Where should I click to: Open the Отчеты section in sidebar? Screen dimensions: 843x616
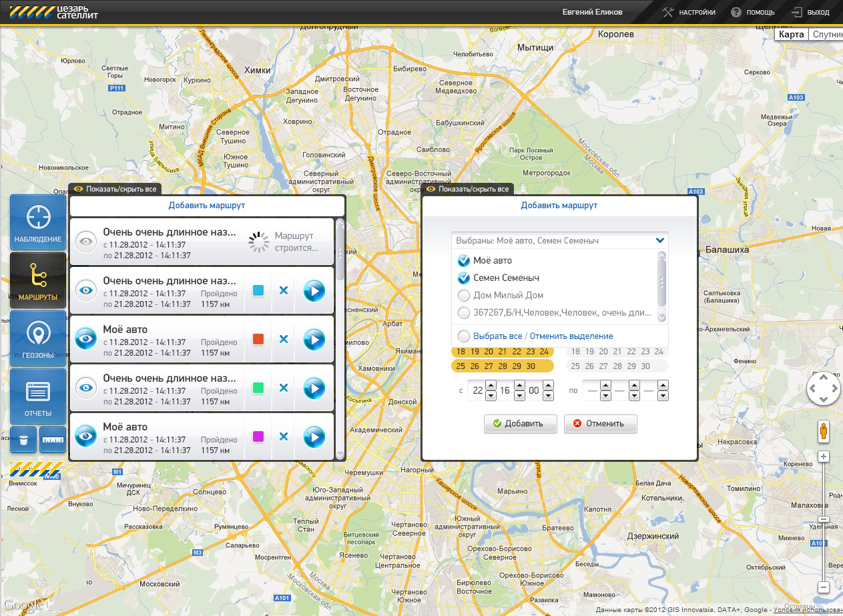point(38,396)
